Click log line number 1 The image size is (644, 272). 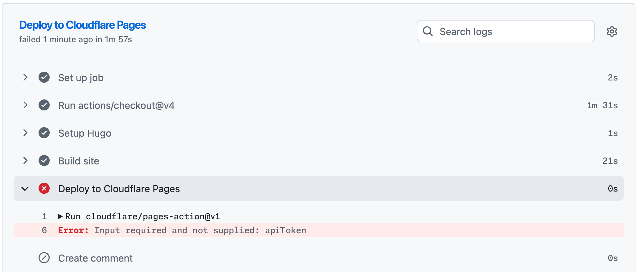[44, 216]
